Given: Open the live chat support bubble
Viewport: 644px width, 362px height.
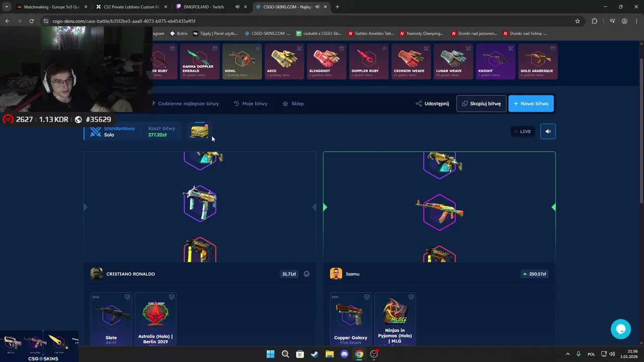Looking at the screenshot, I should pyautogui.click(x=621, y=329).
